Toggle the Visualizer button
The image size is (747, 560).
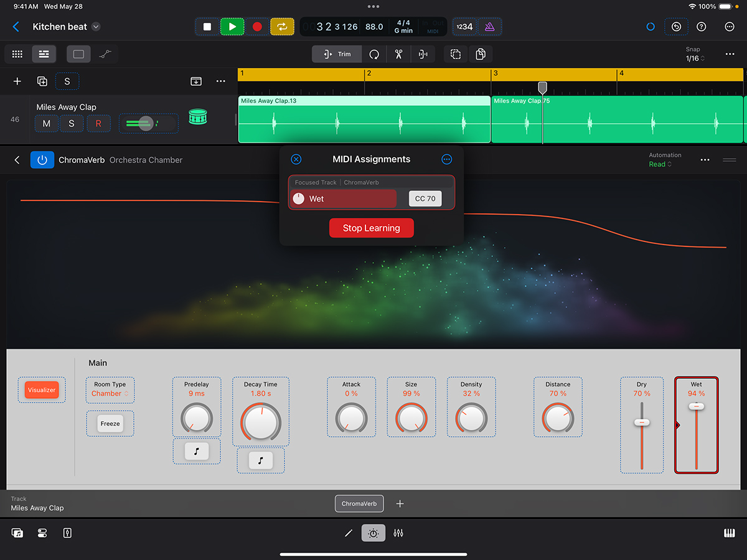(42, 390)
